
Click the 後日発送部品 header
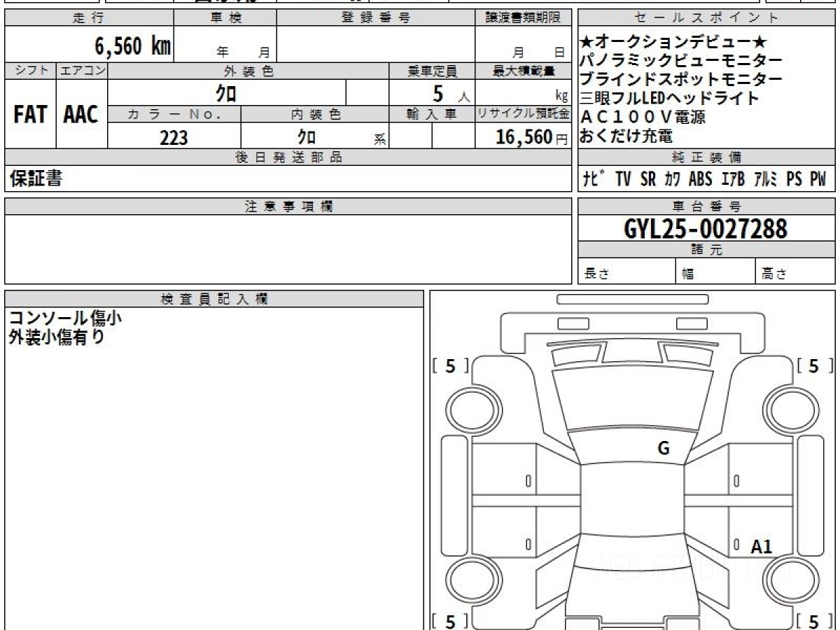(x=288, y=157)
